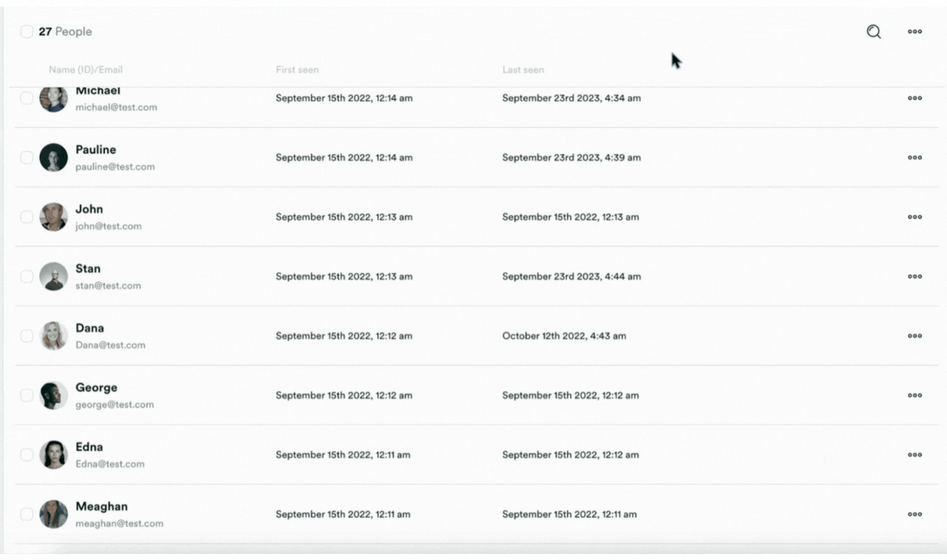Check the select-all checkbox beside 27 People
This screenshot has height=560, width=947.
[x=26, y=32]
